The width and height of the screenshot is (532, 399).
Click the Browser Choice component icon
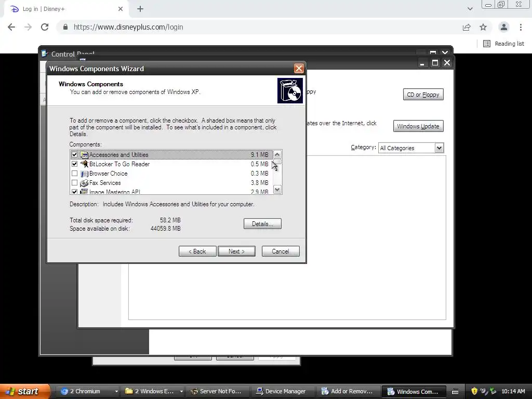pos(84,174)
